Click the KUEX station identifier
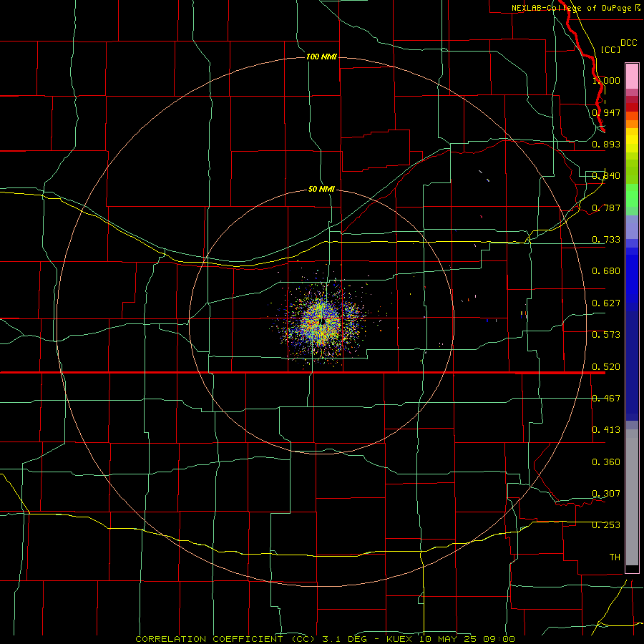Screen dimensions: 644x644 [x=400, y=639]
